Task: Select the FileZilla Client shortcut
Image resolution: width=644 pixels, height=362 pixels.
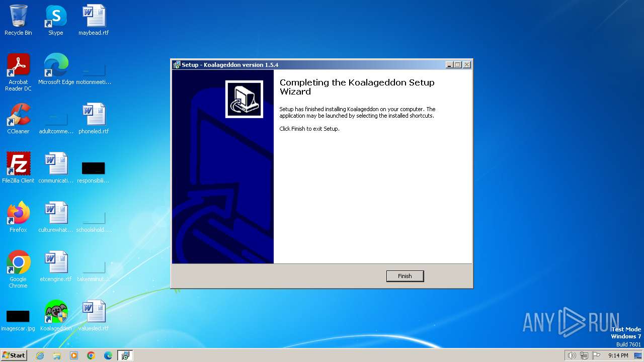Action: (18, 168)
